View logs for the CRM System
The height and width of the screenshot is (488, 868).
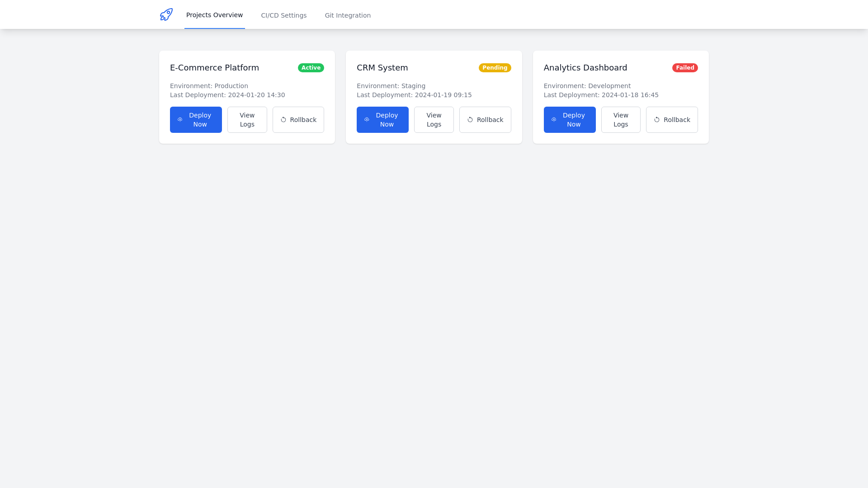[434, 119]
